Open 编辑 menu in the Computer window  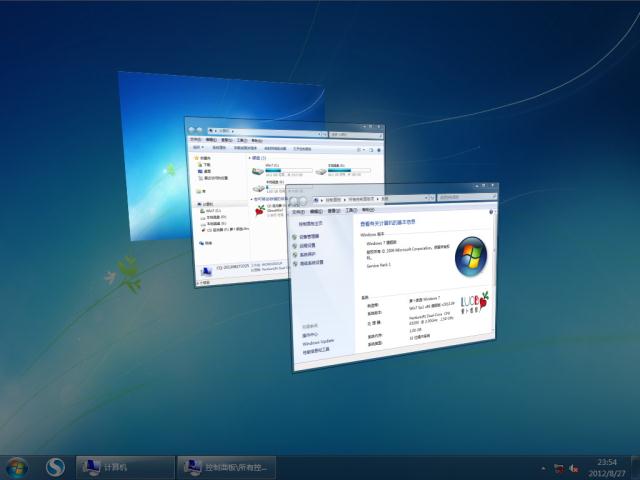coord(211,140)
